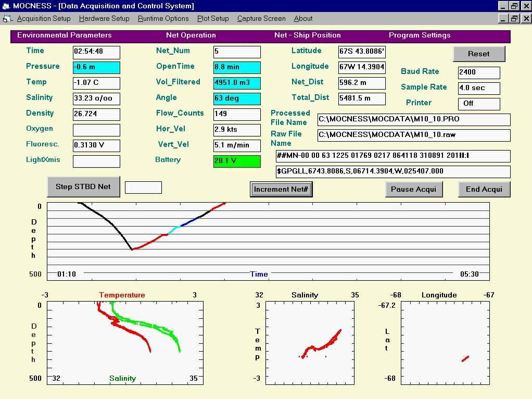
Task: Click the Sample Rate field 4.0 sec
Action: click(479, 88)
